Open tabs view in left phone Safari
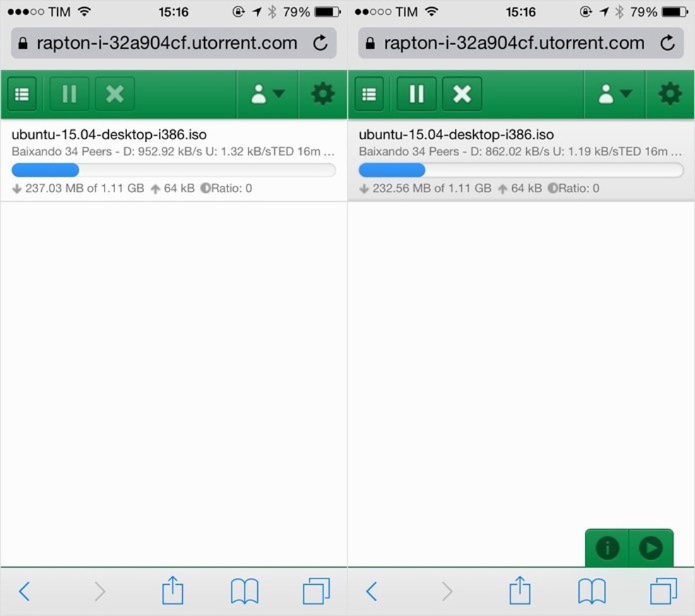 (316, 591)
